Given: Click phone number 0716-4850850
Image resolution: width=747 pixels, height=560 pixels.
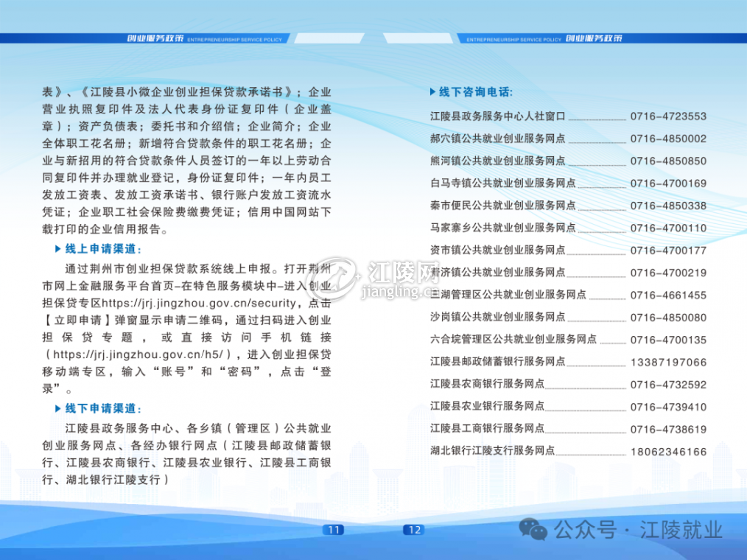Looking at the screenshot, I should pos(668,161).
